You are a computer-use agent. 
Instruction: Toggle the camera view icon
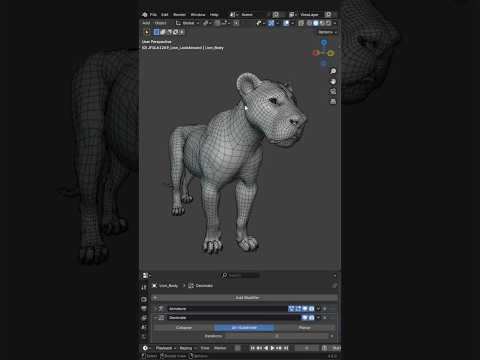(332, 91)
